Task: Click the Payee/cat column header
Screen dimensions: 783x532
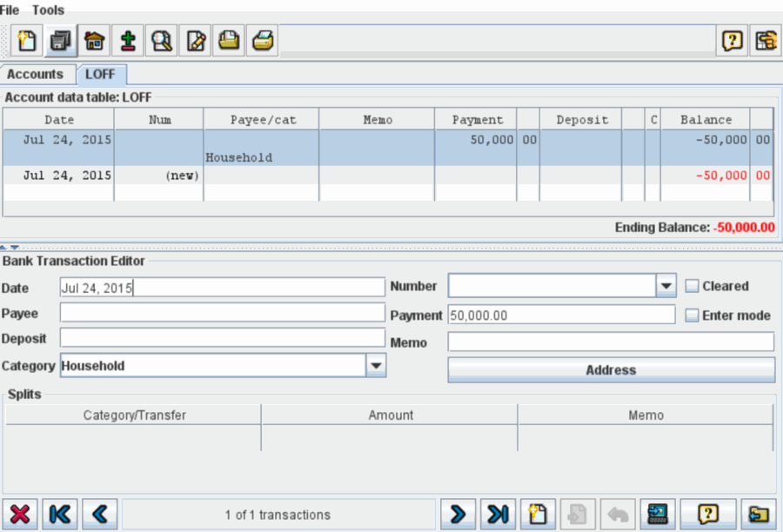Action: 261,120
